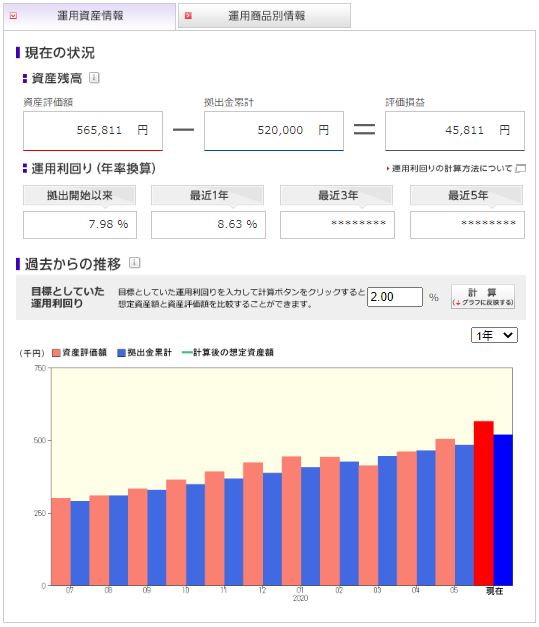
Task: Select the 最近5年 yield header
Action: click(467, 196)
